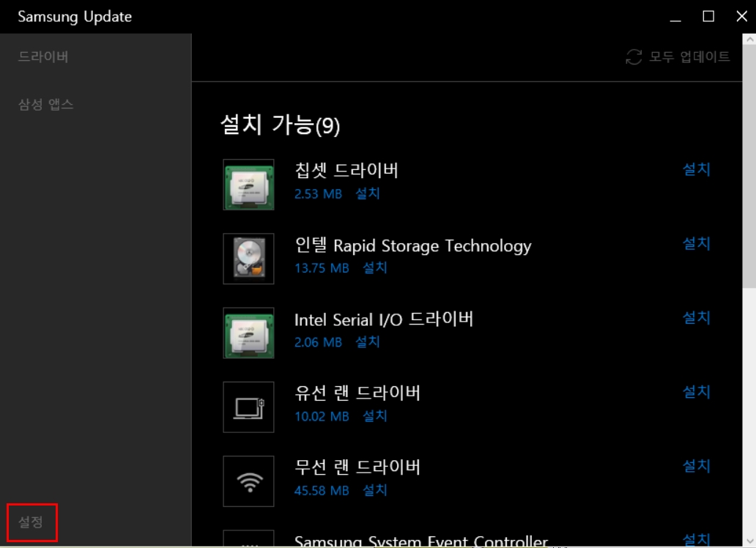Install 유선 랜 드라이버 via right-side 설치

[697, 392]
